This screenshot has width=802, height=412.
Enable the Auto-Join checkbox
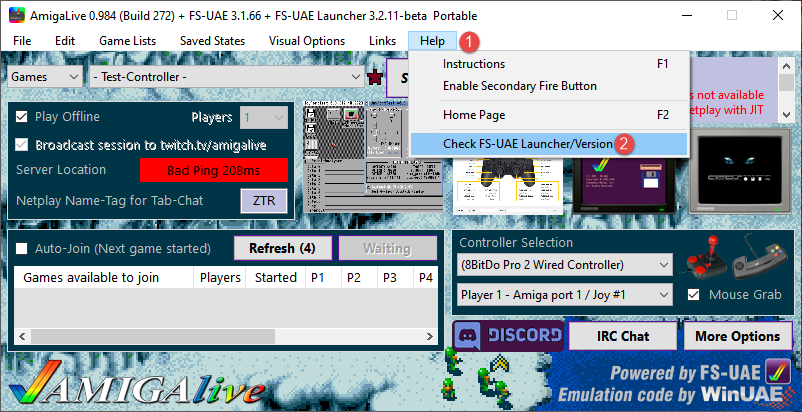tap(22, 248)
